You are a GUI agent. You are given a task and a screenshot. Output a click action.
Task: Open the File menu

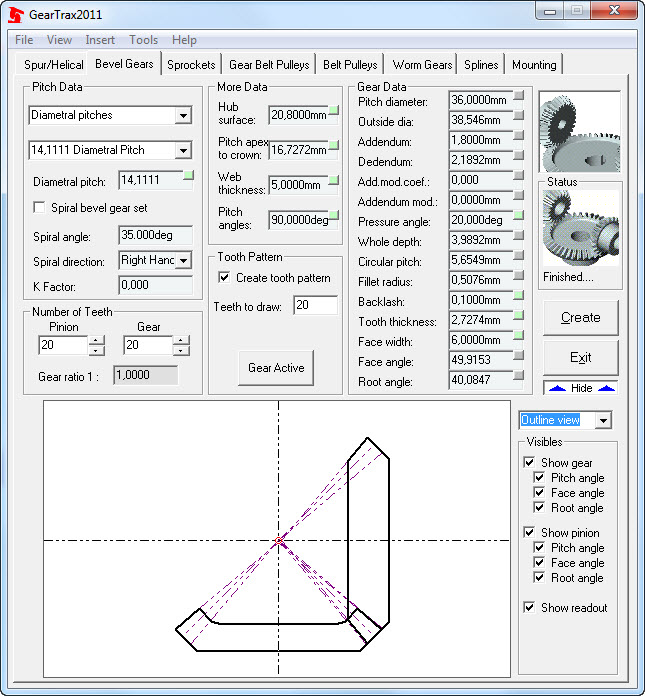pyautogui.click(x=24, y=40)
